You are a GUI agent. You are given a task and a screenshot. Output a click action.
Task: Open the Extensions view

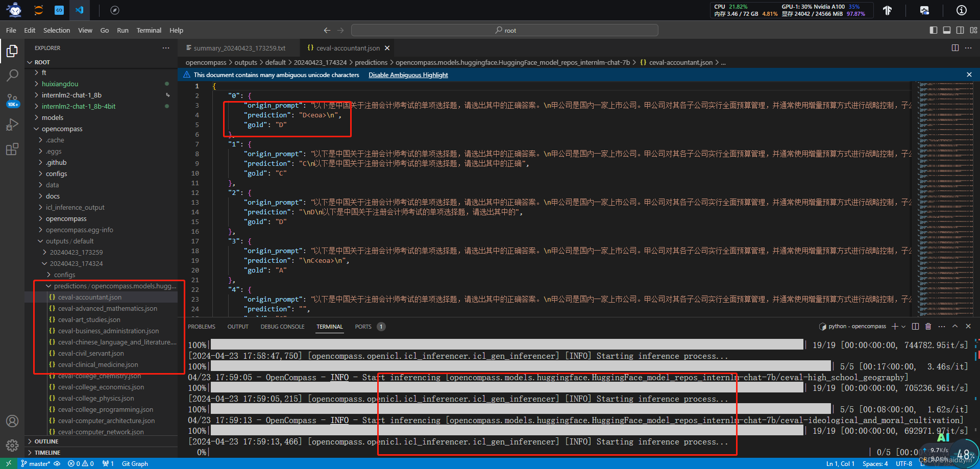(12, 149)
